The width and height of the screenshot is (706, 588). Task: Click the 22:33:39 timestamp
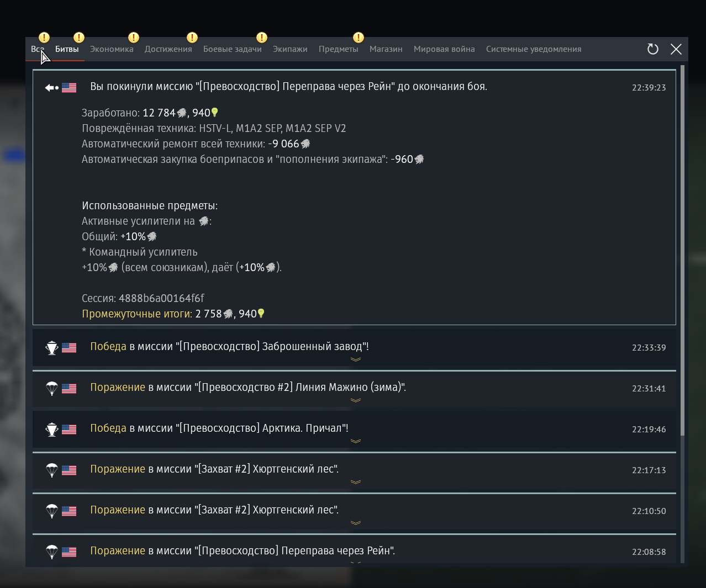(649, 347)
